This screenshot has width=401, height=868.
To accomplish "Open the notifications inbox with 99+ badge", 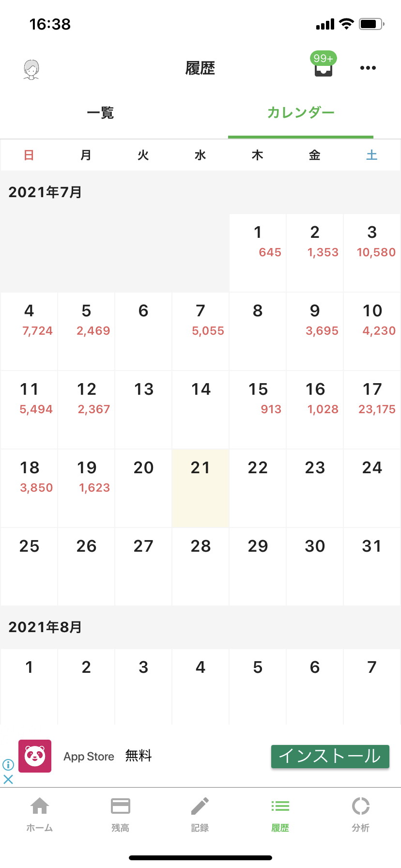I will [324, 65].
